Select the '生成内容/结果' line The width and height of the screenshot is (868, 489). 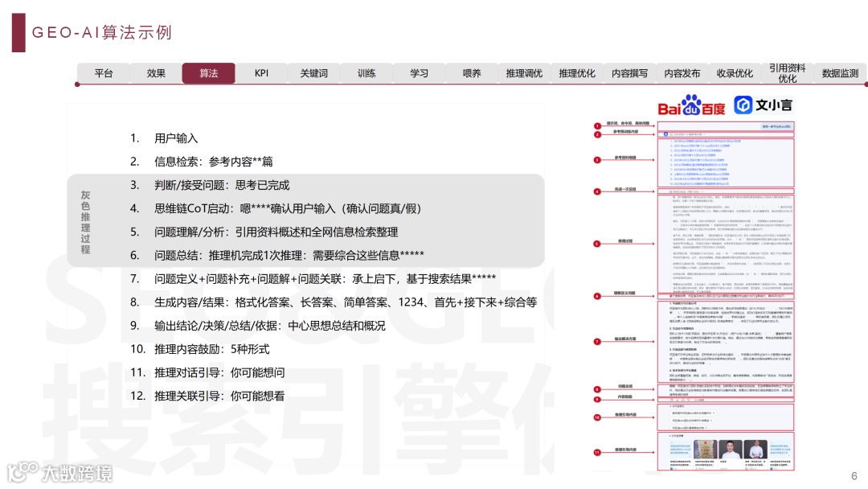click(346, 302)
